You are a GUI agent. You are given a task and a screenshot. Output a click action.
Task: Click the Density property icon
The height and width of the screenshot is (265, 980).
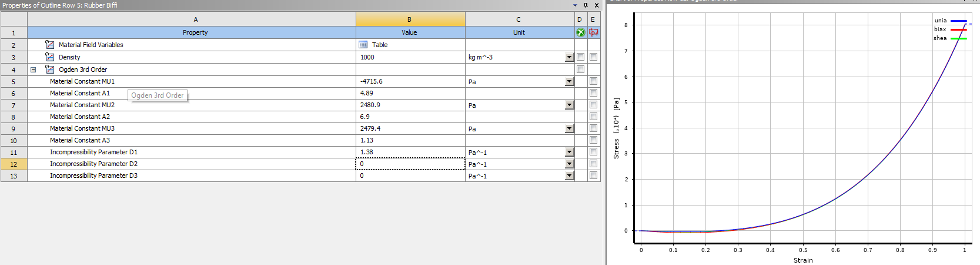[50, 57]
